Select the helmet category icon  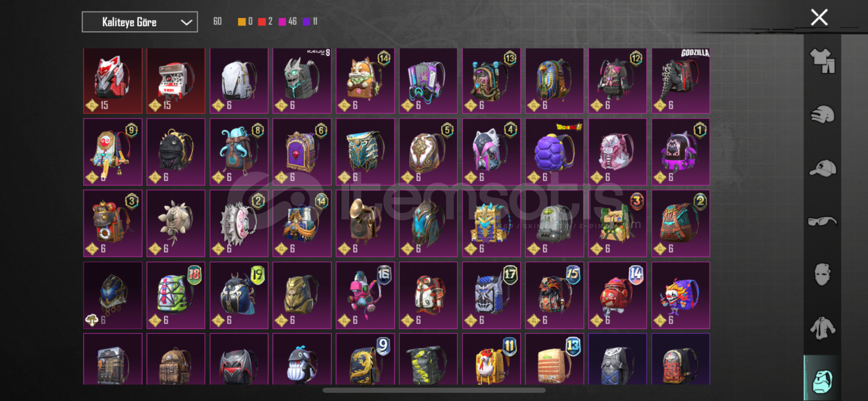point(822,114)
